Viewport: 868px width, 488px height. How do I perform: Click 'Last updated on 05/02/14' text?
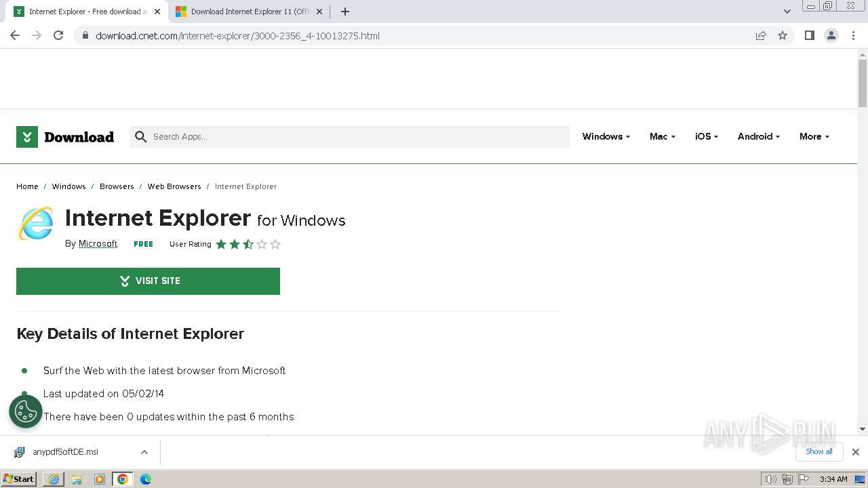104,394
